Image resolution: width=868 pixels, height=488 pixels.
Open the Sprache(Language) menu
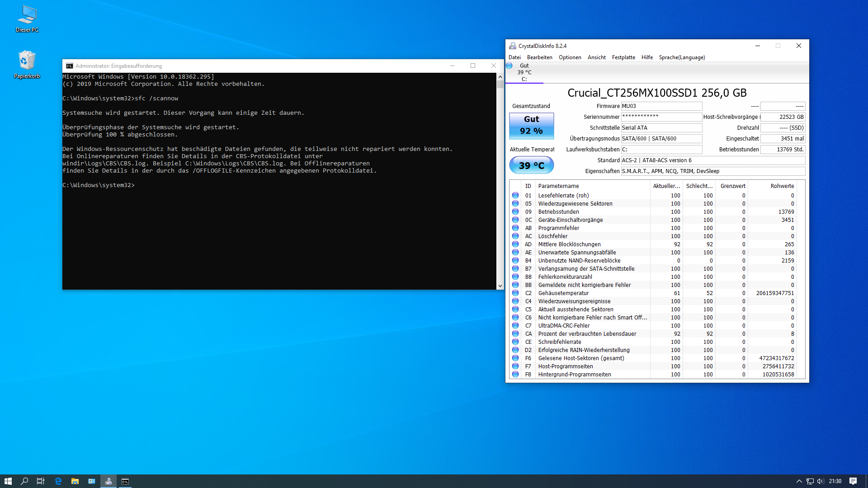[x=681, y=57]
